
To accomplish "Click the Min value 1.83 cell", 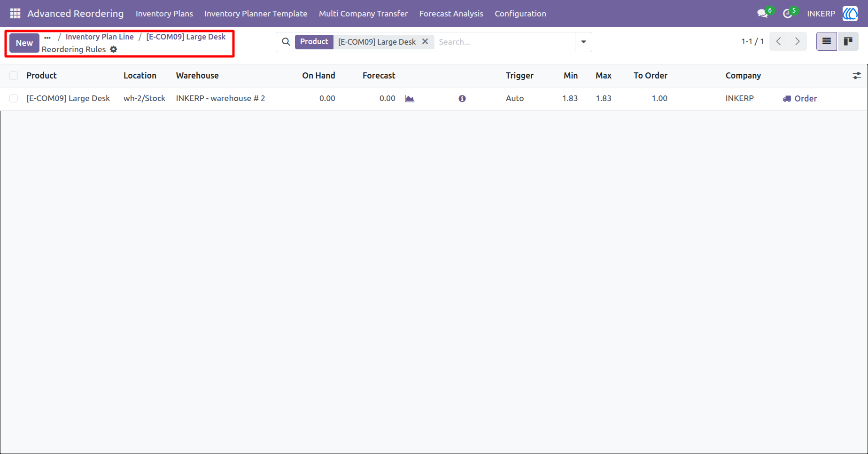I will click(x=570, y=99).
